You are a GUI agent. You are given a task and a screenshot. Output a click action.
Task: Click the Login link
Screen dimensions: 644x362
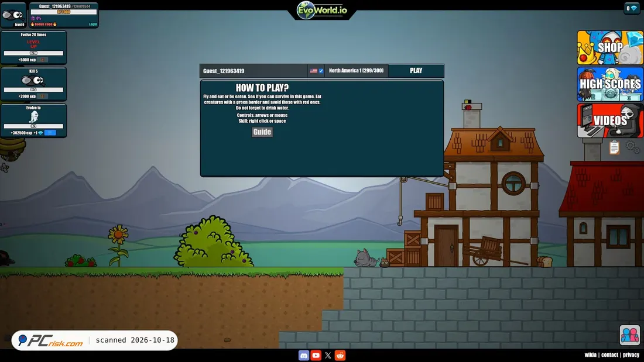tap(93, 24)
